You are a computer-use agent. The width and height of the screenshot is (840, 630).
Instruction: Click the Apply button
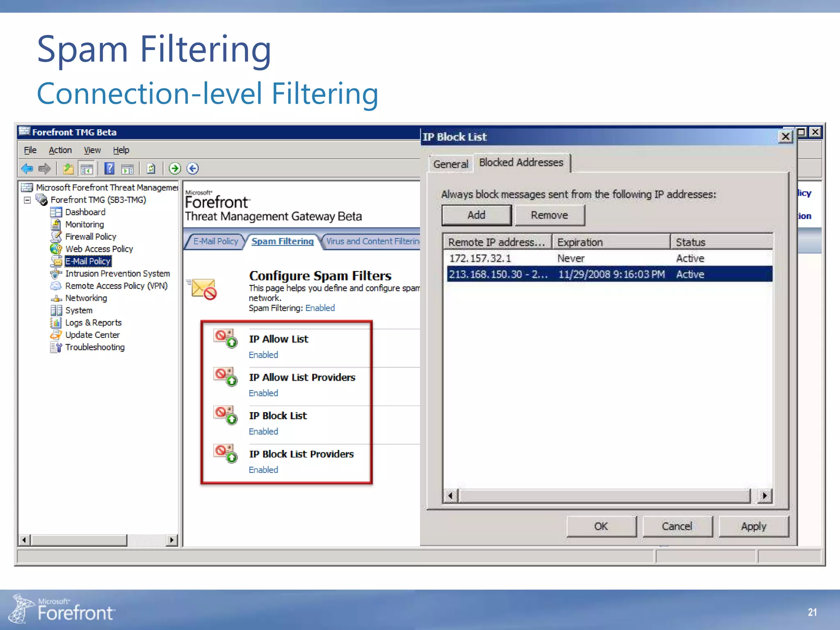click(753, 526)
